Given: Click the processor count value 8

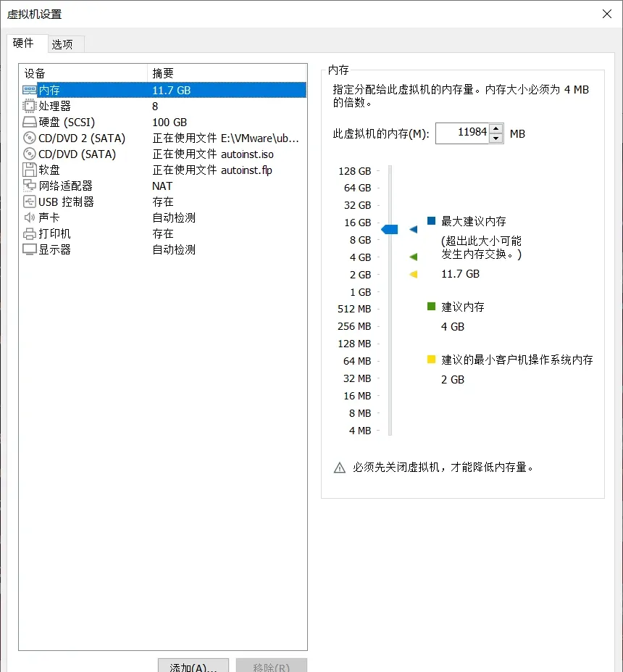Looking at the screenshot, I should coord(155,107).
